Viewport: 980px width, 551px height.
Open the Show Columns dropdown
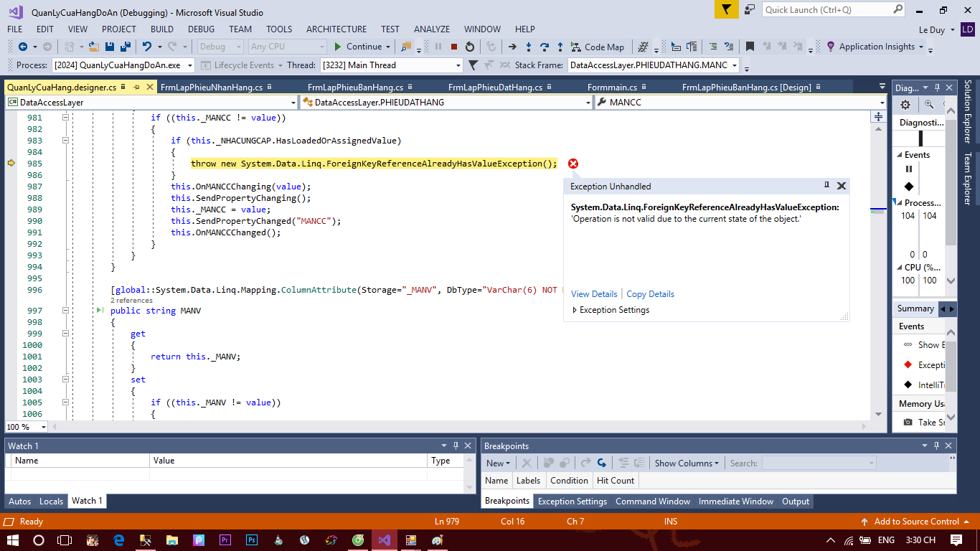(x=686, y=463)
